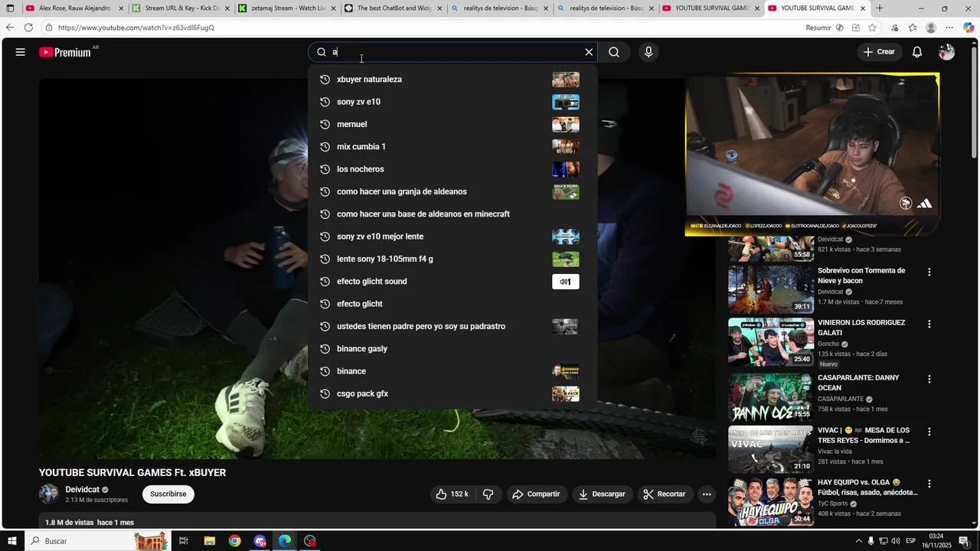Click the Compartir share button
The image size is (980, 551).
tap(537, 494)
